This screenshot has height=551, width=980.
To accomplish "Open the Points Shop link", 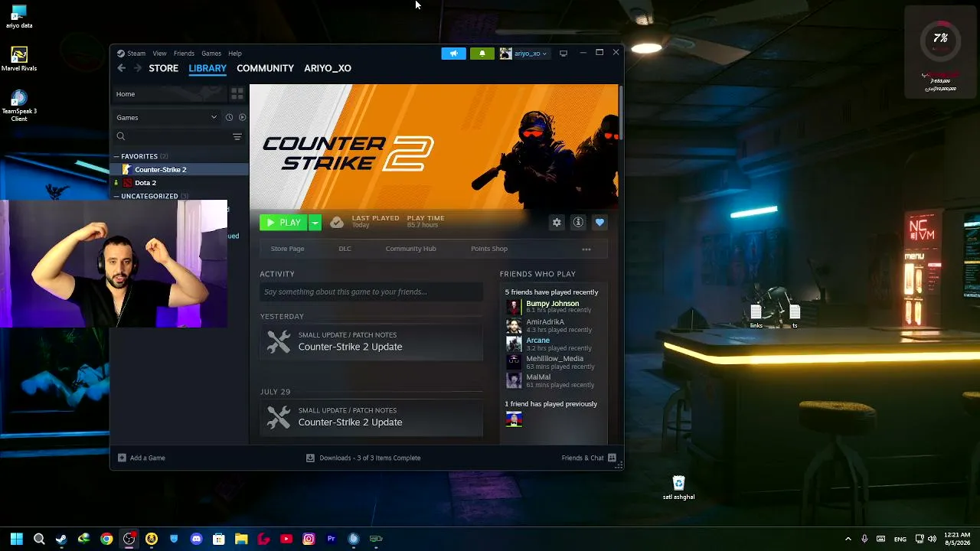I will pyautogui.click(x=489, y=249).
